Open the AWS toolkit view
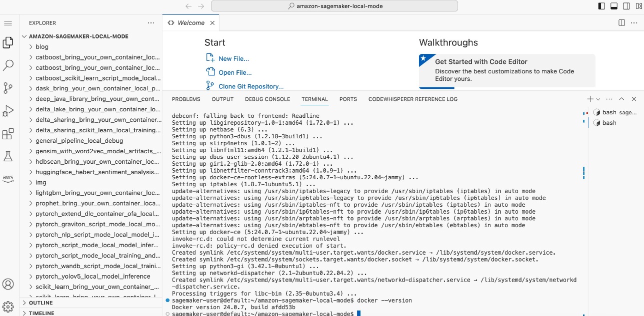 coord(8,178)
